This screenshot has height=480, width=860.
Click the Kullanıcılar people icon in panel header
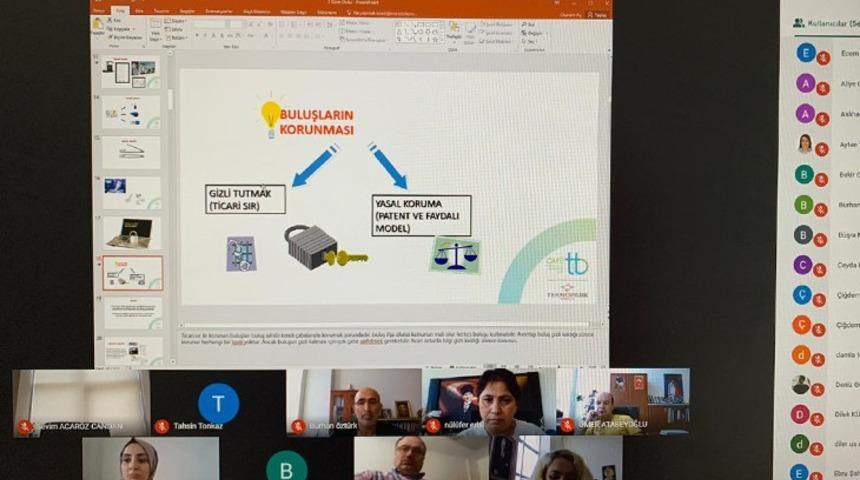click(799, 23)
